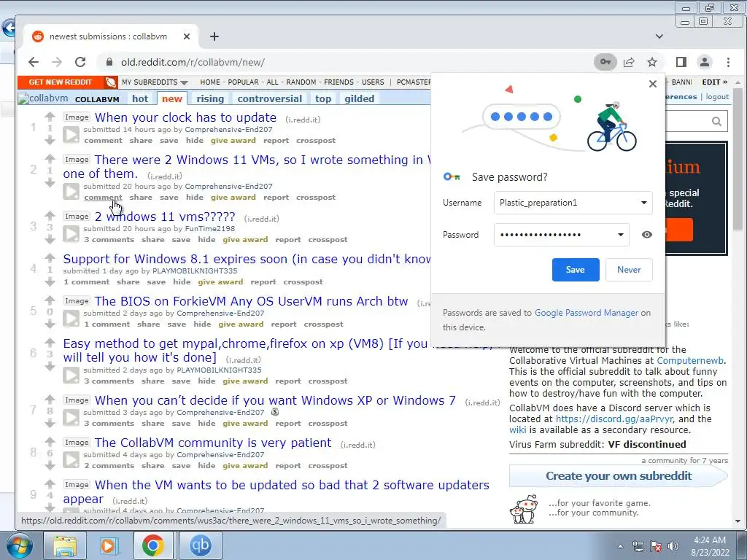Screen dimensions: 747x560
Task: Click the volume speaker tray icon
Action: pyautogui.click(x=673, y=546)
